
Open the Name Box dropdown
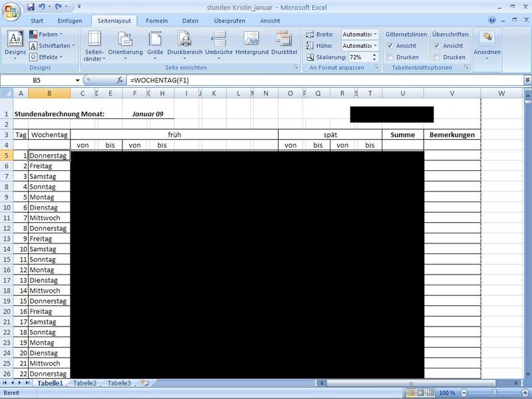[x=77, y=80]
